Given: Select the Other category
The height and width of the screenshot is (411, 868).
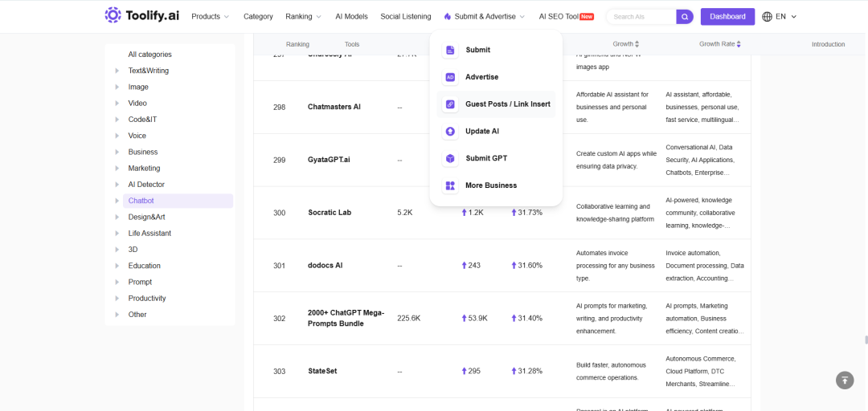Looking at the screenshot, I should [137, 314].
